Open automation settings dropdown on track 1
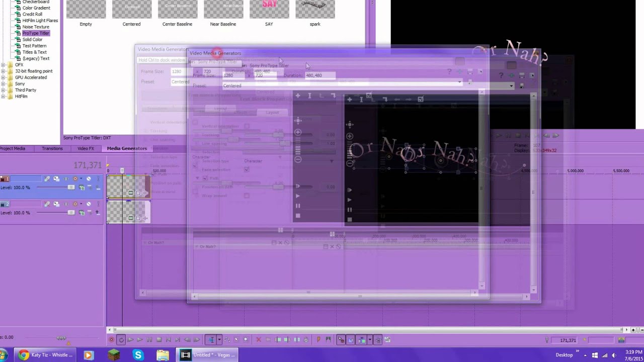644x362 pixels. (x=81, y=179)
